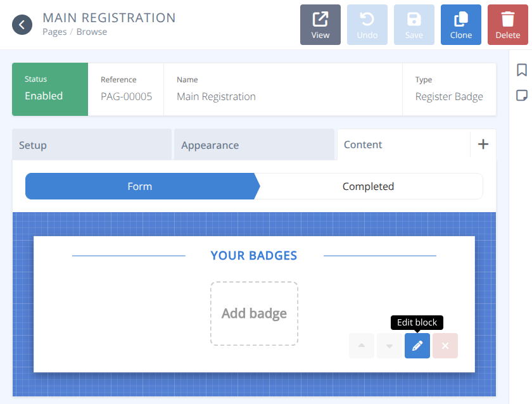Screen dimensions: 532x404
Task: Move the block up using the up arrow
Action: 361,346
